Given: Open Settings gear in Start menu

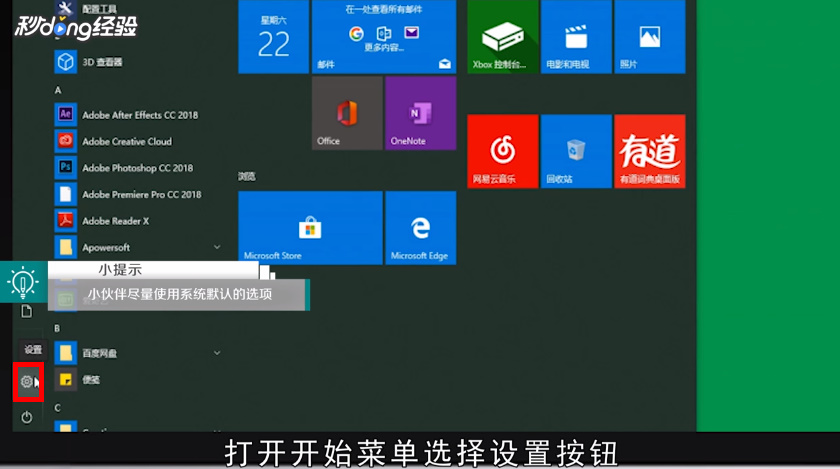Looking at the screenshot, I should coord(27,382).
